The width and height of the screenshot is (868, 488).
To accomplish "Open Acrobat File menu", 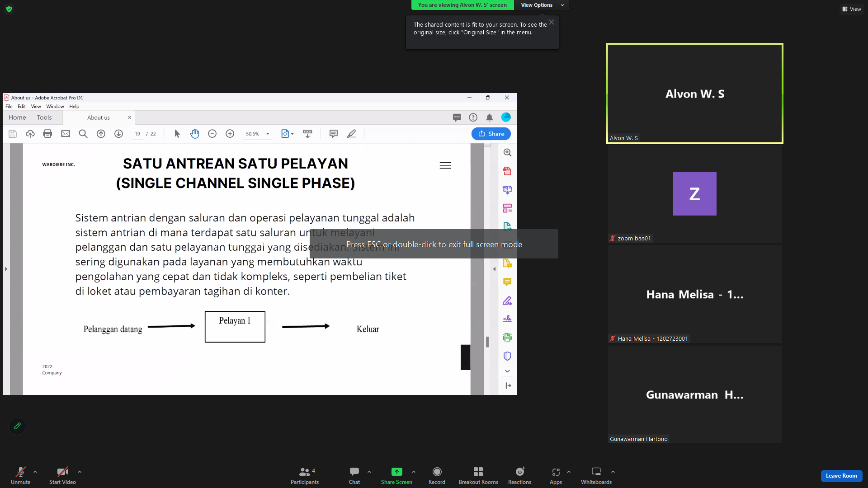I will [9, 107].
